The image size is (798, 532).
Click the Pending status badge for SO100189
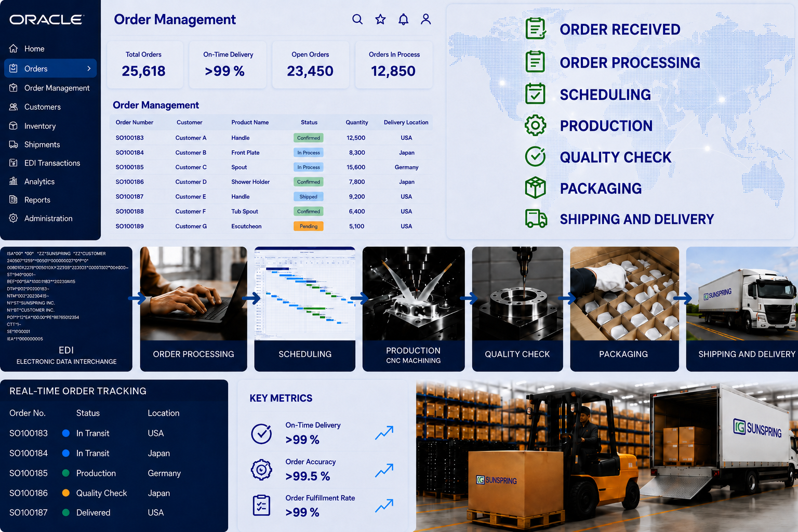[309, 226]
